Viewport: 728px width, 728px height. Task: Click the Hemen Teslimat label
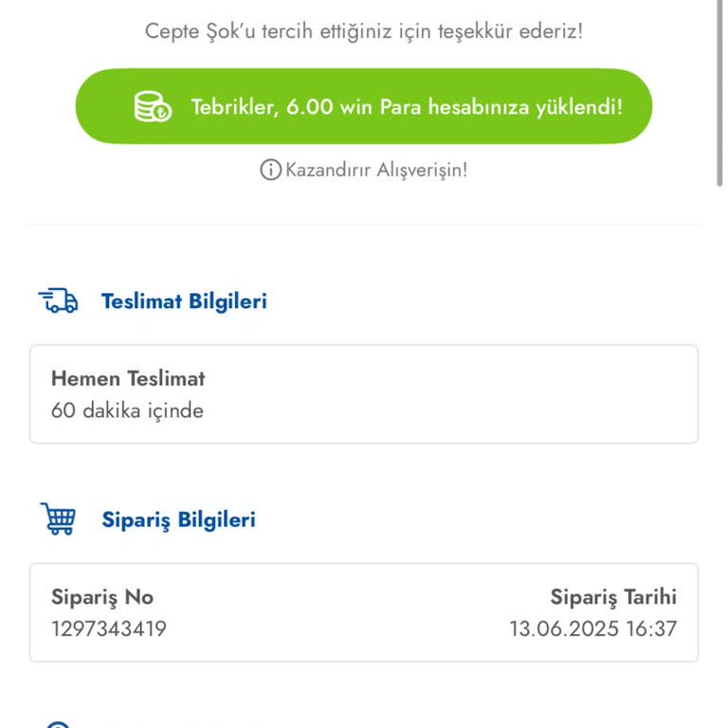tap(128, 378)
